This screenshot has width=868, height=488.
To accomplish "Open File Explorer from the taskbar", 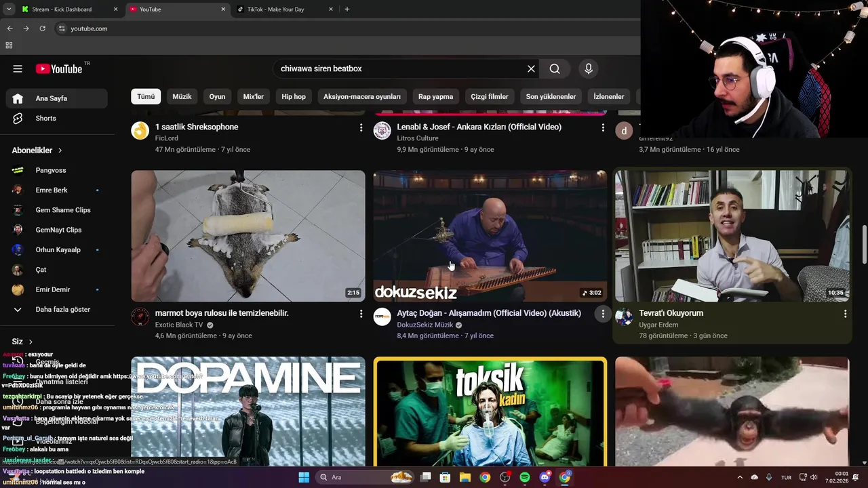I will (465, 477).
